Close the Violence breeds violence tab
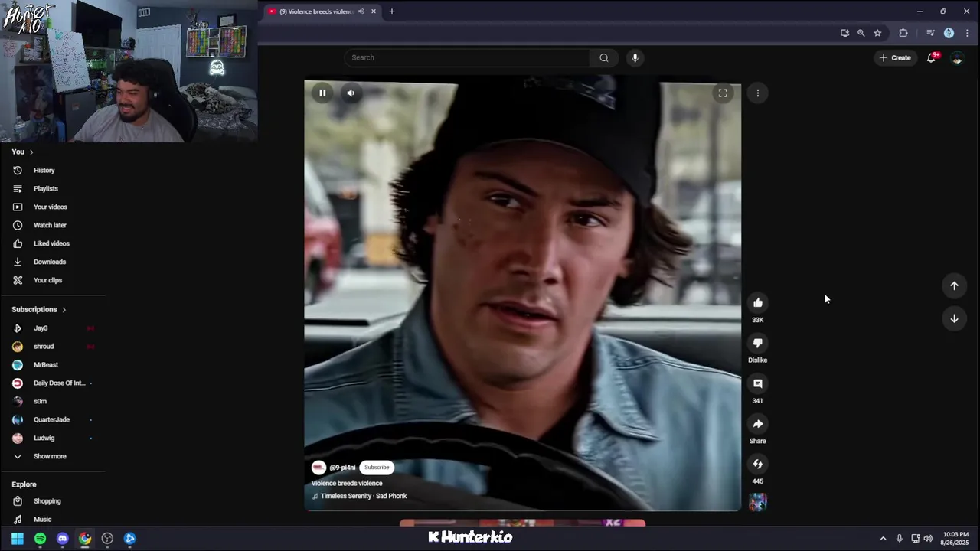The width and height of the screenshot is (980, 551). tap(374, 11)
